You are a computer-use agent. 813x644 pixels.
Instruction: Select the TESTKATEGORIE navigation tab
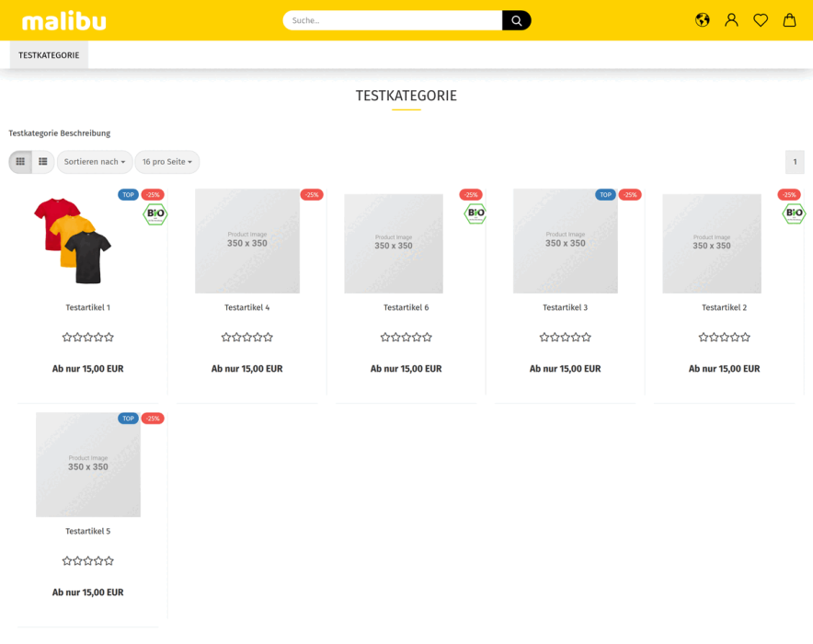(x=50, y=55)
